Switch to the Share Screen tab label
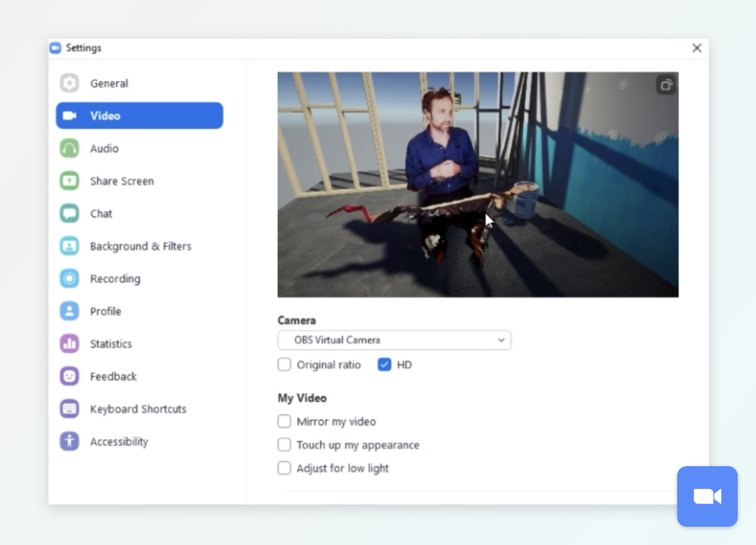 click(122, 181)
